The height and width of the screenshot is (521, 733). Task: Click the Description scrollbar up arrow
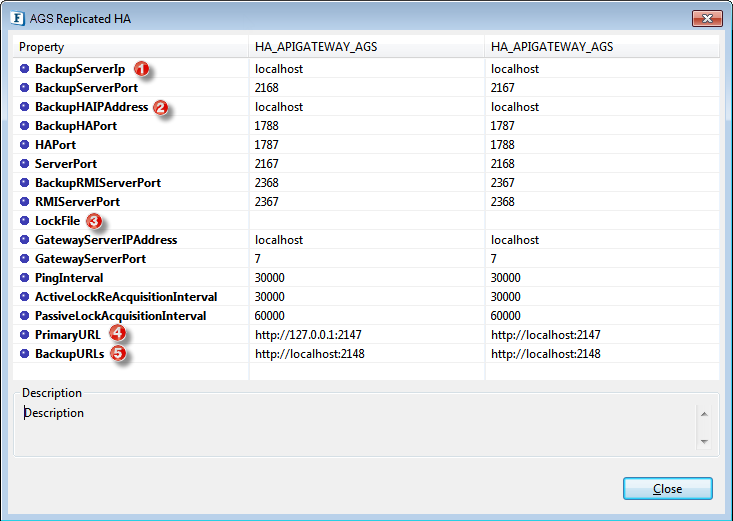[704, 414]
